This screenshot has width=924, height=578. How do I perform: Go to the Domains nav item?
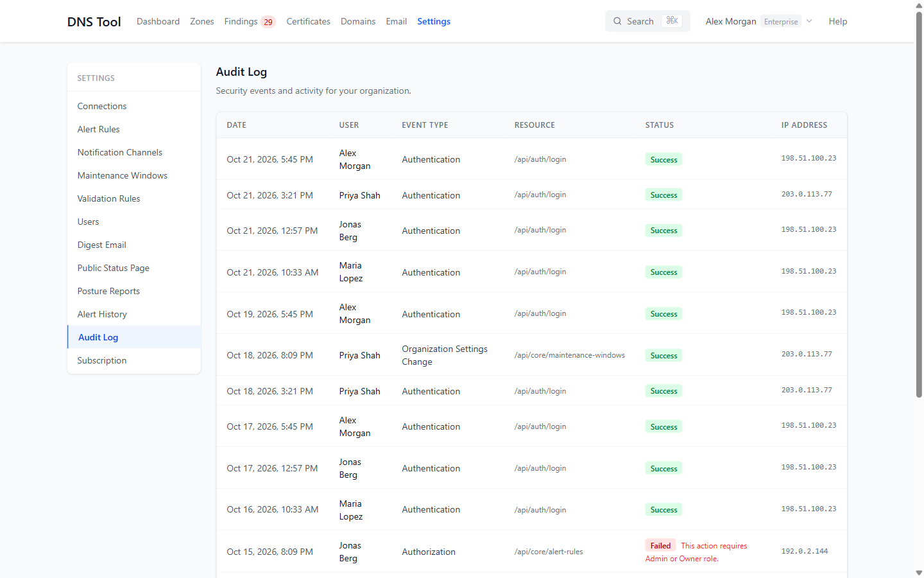pyautogui.click(x=358, y=21)
